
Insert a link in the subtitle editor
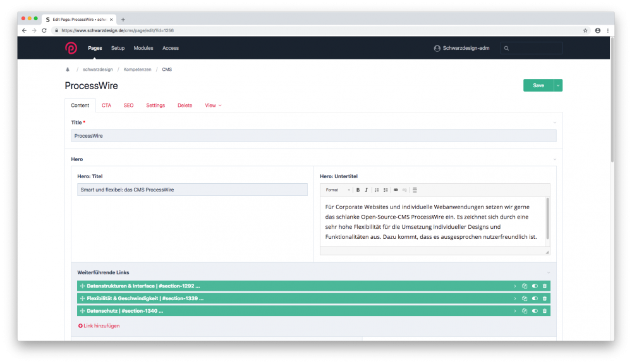coord(396,190)
